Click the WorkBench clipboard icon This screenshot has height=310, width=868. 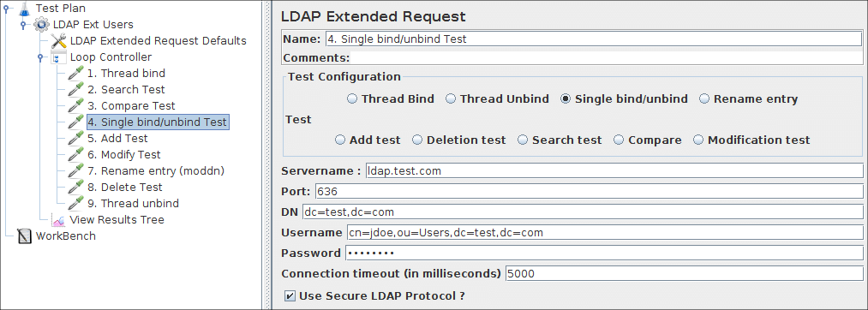pos(25,235)
